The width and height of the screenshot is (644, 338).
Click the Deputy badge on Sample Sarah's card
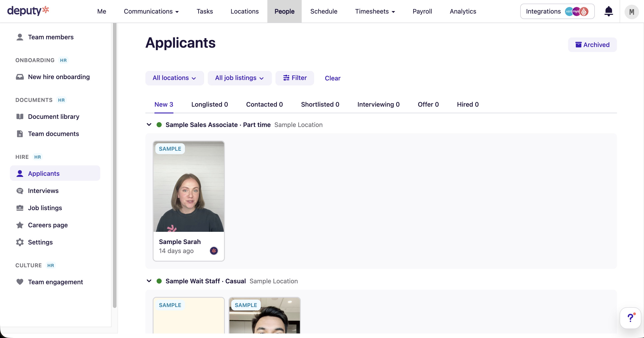[214, 251]
